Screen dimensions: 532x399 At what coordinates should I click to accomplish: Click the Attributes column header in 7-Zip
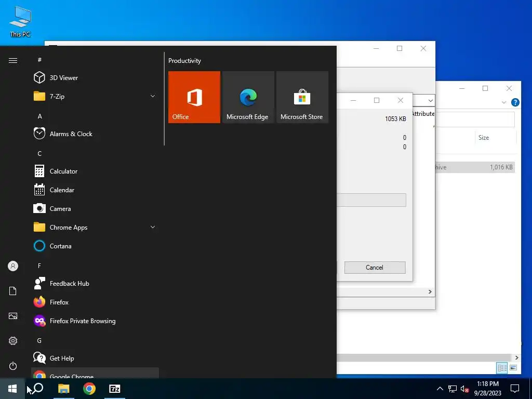[423, 114]
